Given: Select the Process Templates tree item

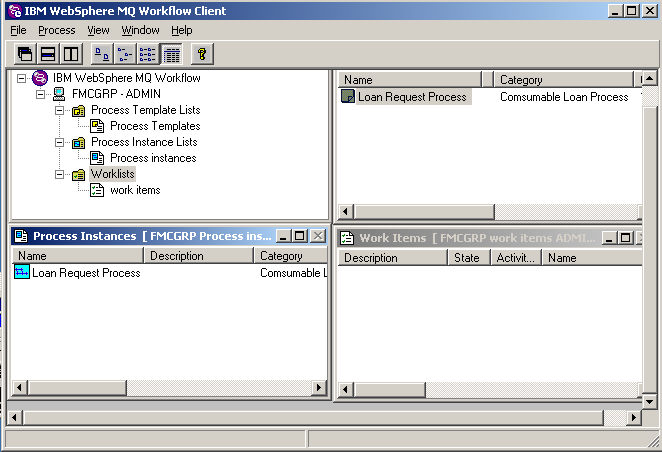Looking at the screenshot, I should point(155,126).
